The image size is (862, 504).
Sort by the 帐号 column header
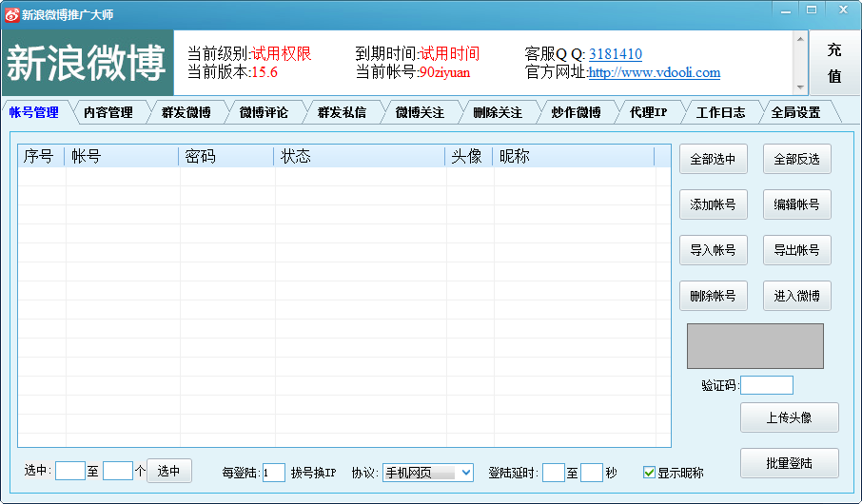tap(122, 157)
